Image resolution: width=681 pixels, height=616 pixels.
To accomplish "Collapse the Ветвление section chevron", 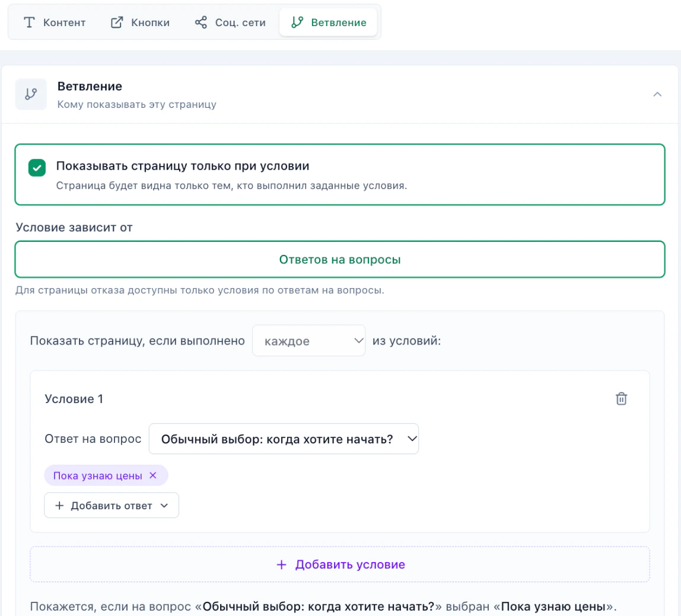I will (657, 94).
